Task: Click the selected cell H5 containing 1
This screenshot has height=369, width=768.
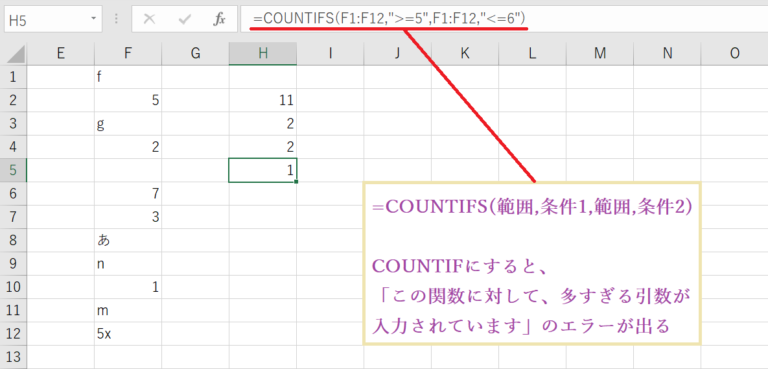Action: [263, 171]
